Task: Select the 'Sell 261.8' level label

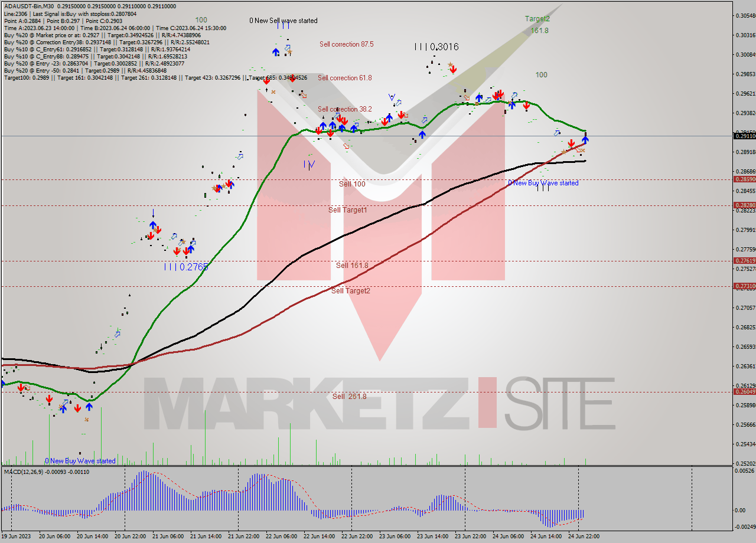Action: pos(349,397)
